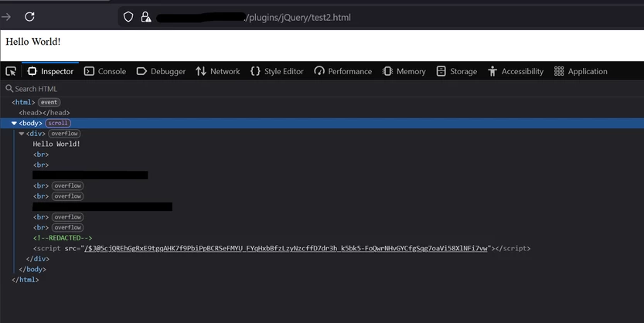
Task: Click the padlock site security icon
Action: coord(146,17)
